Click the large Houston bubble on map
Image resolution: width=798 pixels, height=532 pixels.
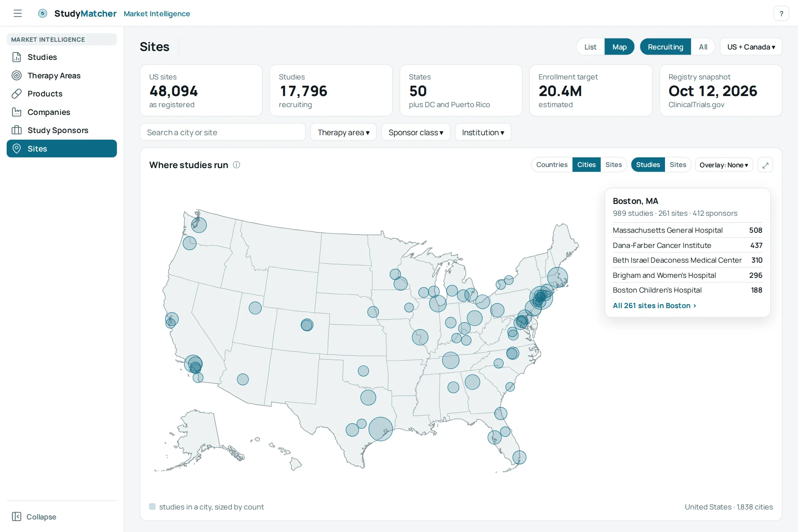(x=381, y=429)
